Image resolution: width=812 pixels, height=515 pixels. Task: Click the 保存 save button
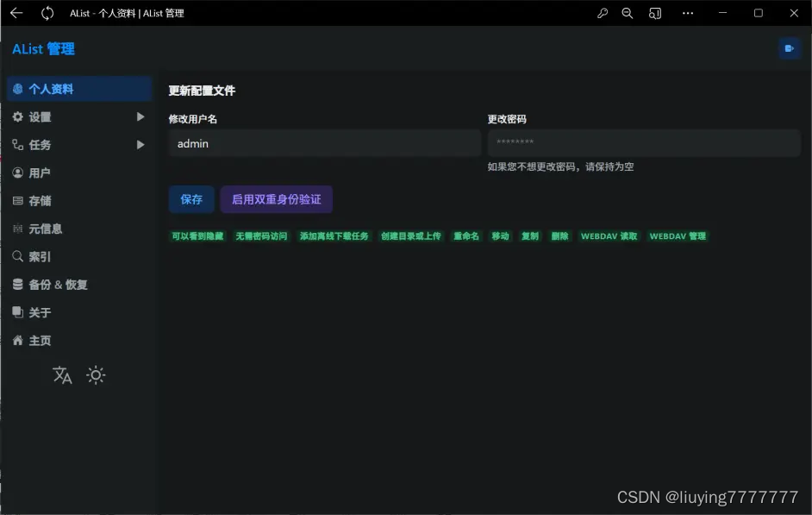point(191,199)
